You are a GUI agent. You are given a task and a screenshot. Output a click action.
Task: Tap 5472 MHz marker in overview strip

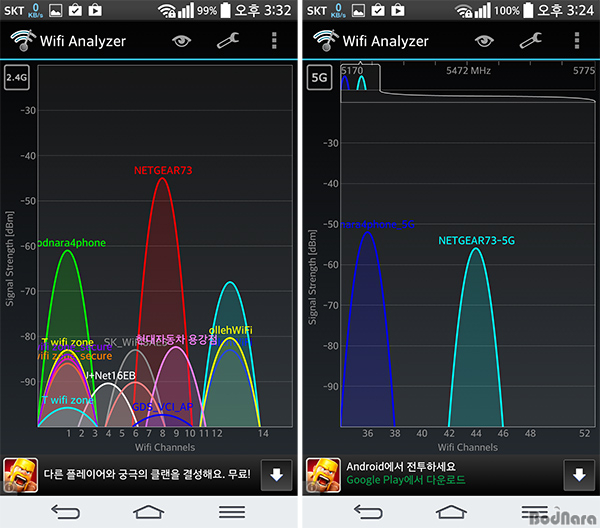pos(468,70)
